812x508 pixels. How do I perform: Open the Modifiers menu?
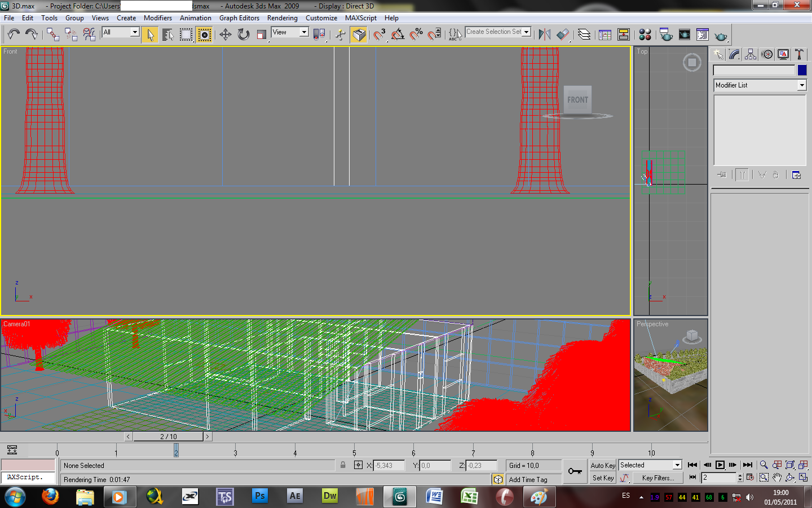(x=158, y=18)
